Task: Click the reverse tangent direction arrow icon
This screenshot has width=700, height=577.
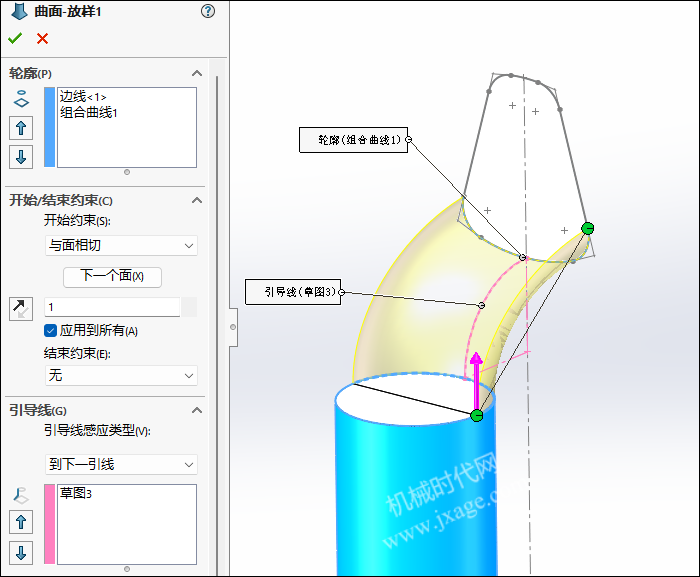Action: point(21,308)
